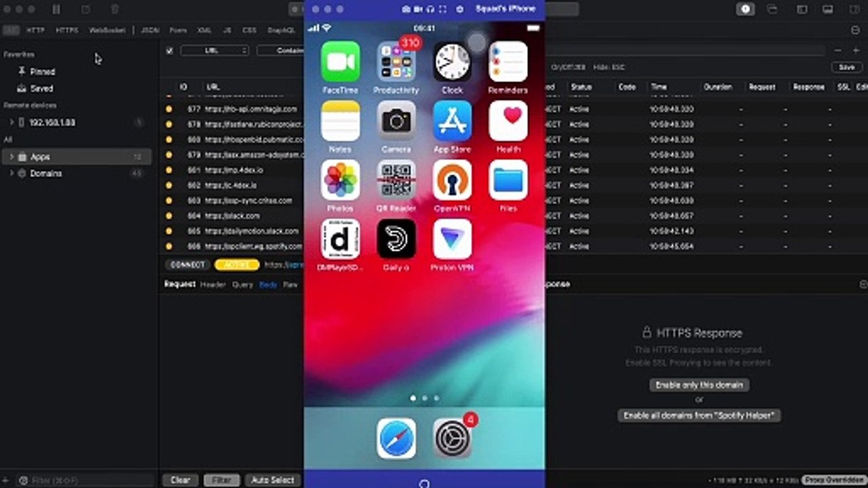Click the trash icon to clear session
This screenshot has height=488, width=868.
point(115,9)
